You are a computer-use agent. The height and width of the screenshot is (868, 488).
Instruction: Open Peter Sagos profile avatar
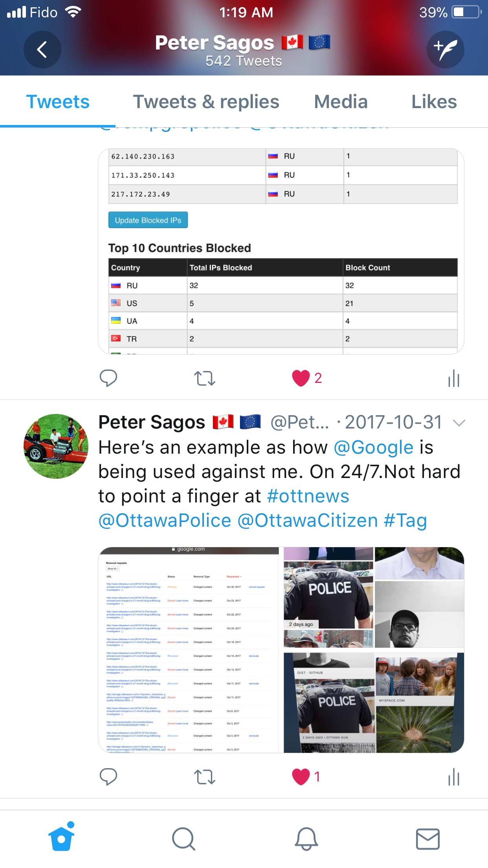point(56,446)
